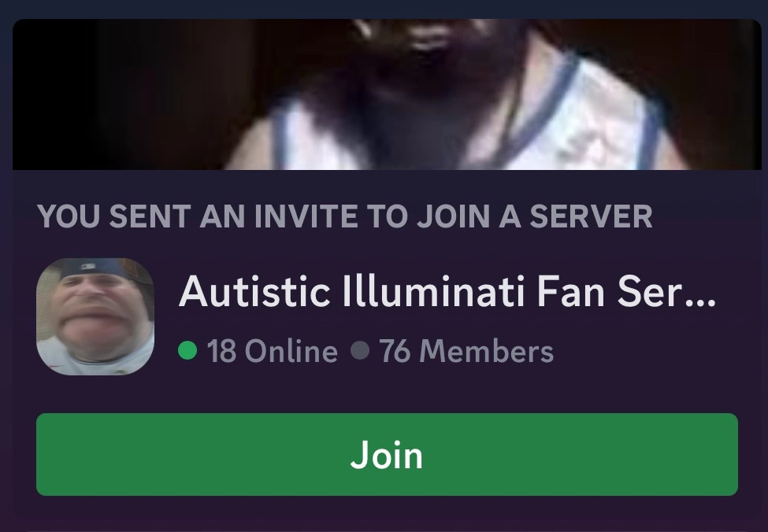Open the invite banner image at top
Image resolution: width=768 pixels, height=532 pixels.
tap(387, 94)
